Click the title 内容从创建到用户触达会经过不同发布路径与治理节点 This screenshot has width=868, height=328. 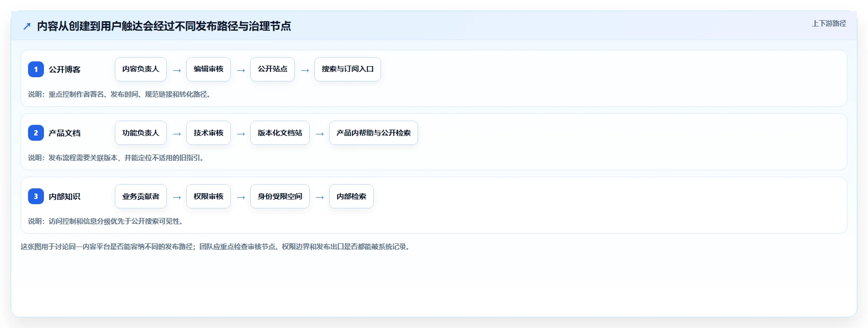coord(164,26)
